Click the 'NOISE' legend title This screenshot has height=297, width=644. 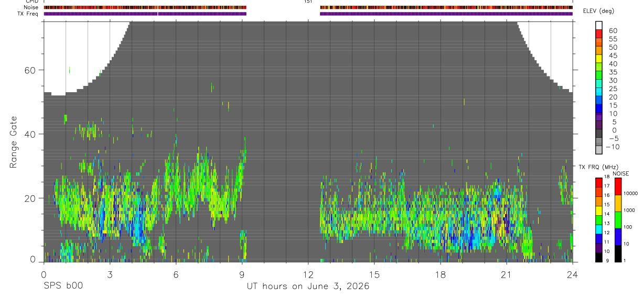[x=620, y=173]
